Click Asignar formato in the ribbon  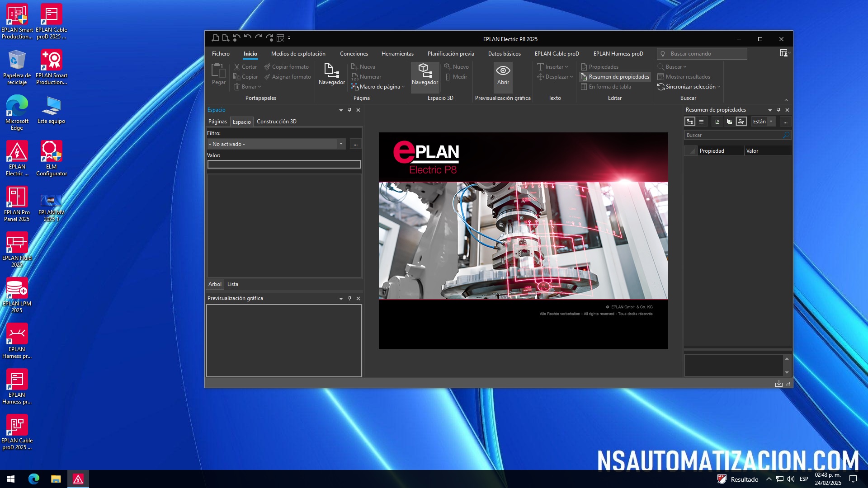tap(288, 77)
